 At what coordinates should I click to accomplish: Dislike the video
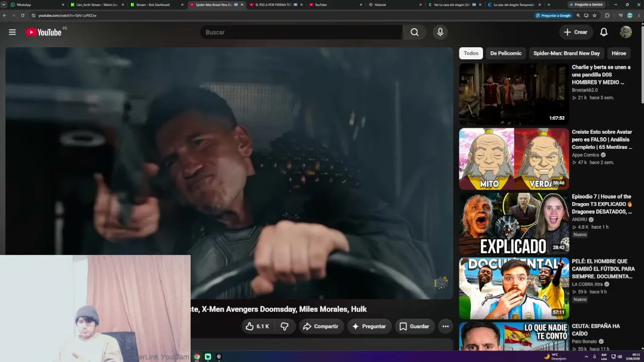coord(285,326)
